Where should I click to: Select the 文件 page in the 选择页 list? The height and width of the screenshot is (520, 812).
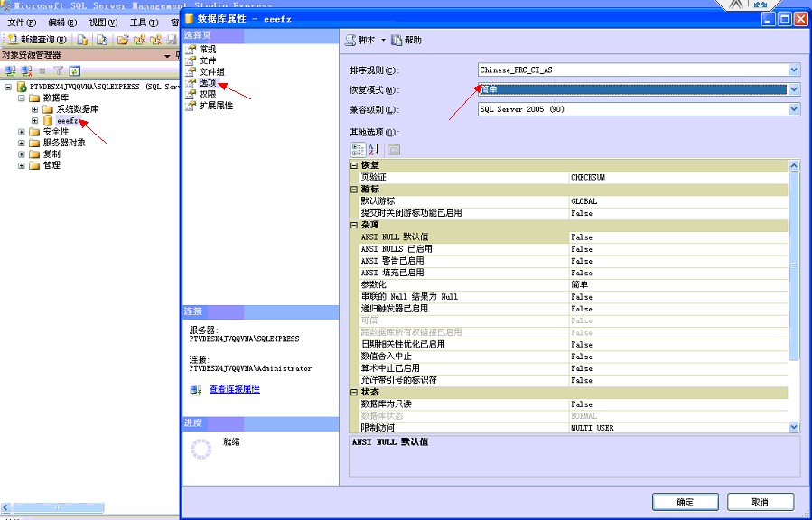click(208, 60)
